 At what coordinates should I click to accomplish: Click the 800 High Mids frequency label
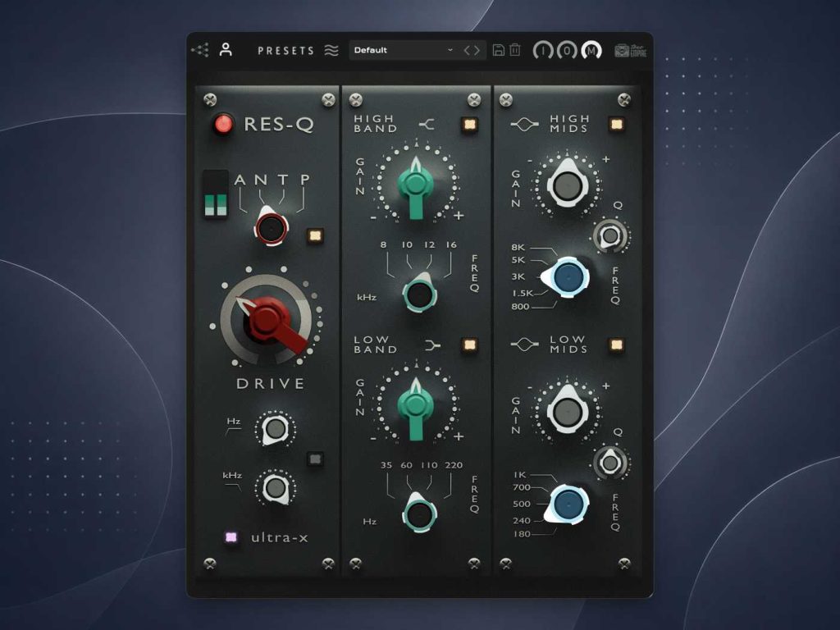(520, 307)
